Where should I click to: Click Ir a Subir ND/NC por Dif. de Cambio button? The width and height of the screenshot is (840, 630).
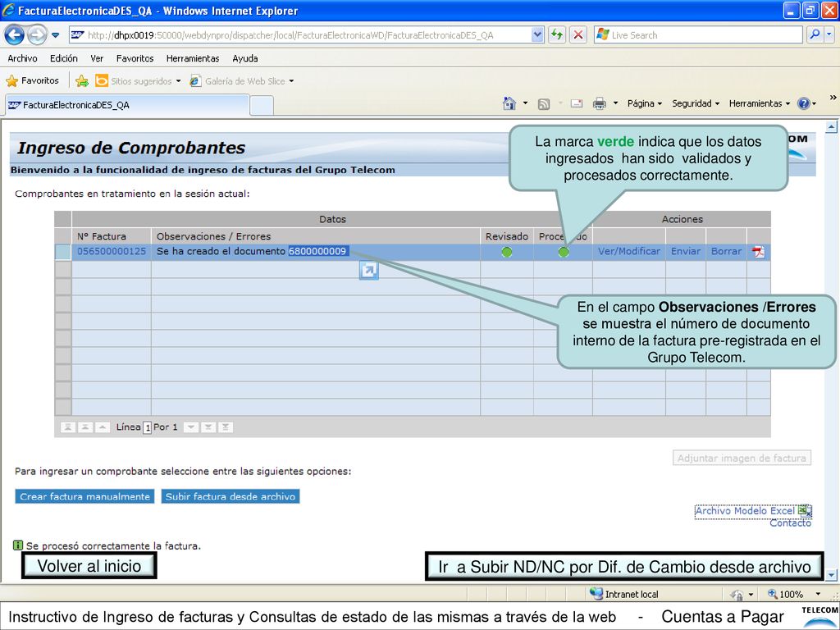pyautogui.click(x=624, y=567)
